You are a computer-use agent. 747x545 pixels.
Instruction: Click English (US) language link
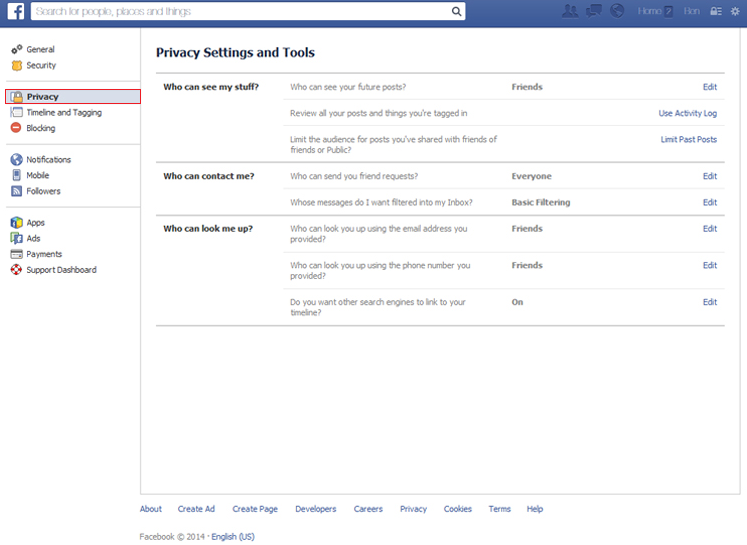pyautogui.click(x=233, y=536)
